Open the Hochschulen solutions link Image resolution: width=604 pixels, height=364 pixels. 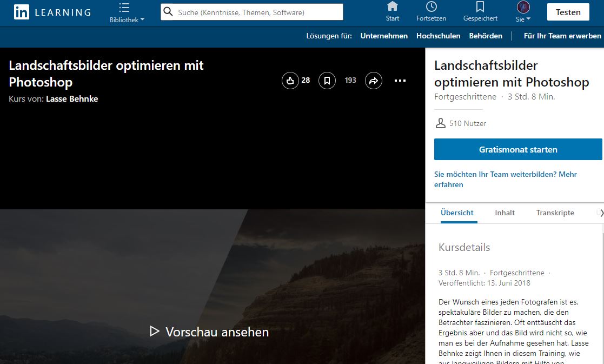click(x=438, y=36)
